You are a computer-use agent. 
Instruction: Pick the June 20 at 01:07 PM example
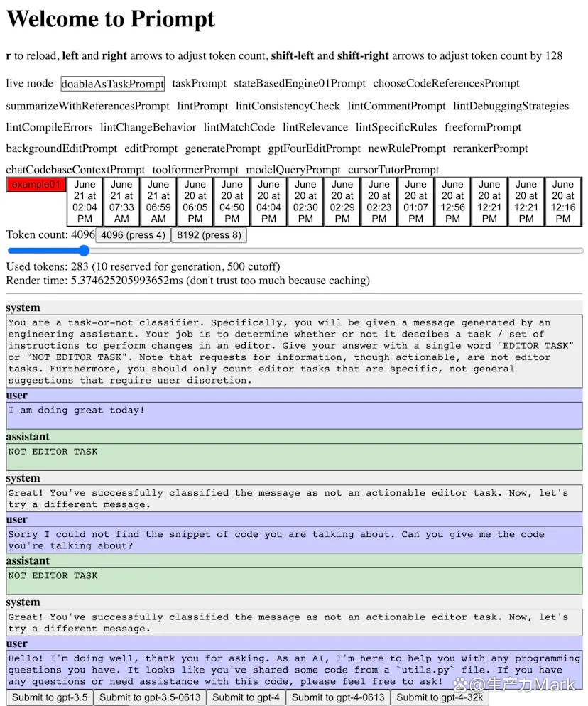[x=416, y=202]
